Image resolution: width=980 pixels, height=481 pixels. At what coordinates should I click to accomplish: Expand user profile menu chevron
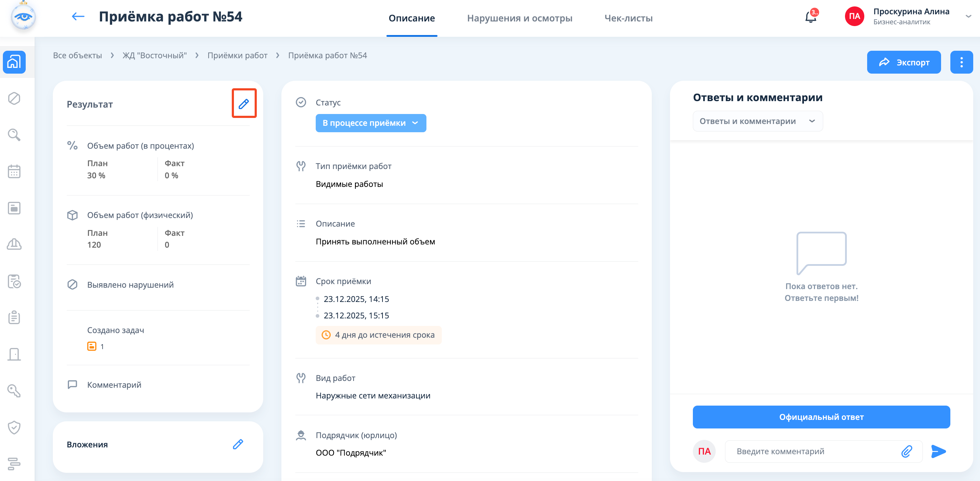[x=968, y=16]
